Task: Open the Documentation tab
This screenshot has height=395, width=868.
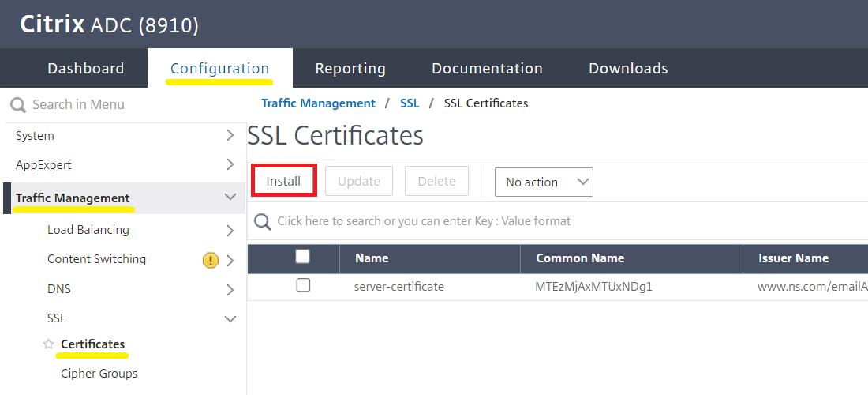Action: 487,68
